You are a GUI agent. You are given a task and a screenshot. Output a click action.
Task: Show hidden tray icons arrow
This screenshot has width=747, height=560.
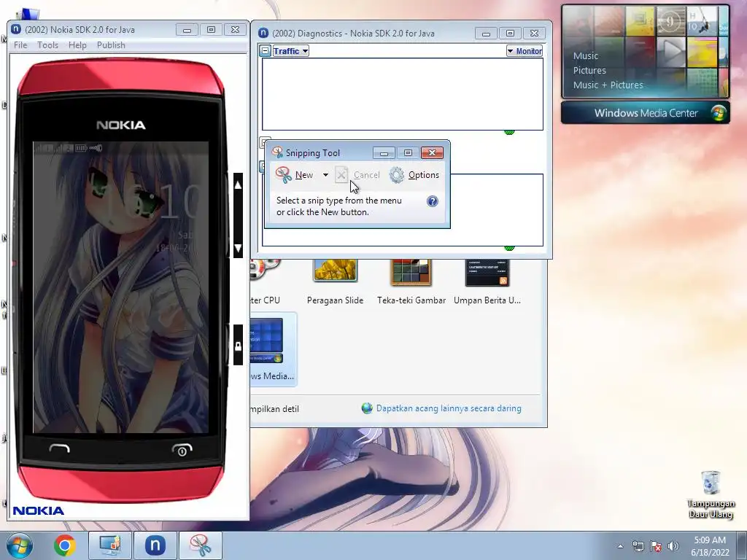[620, 546]
